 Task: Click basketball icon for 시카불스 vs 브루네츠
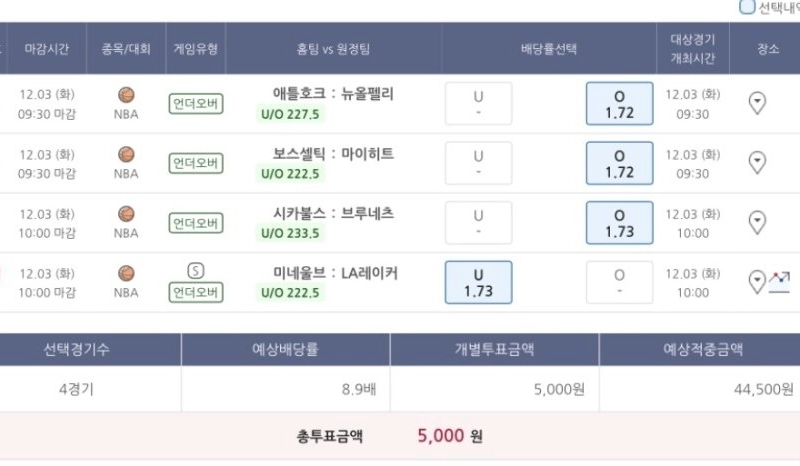click(x=126, y=214)
